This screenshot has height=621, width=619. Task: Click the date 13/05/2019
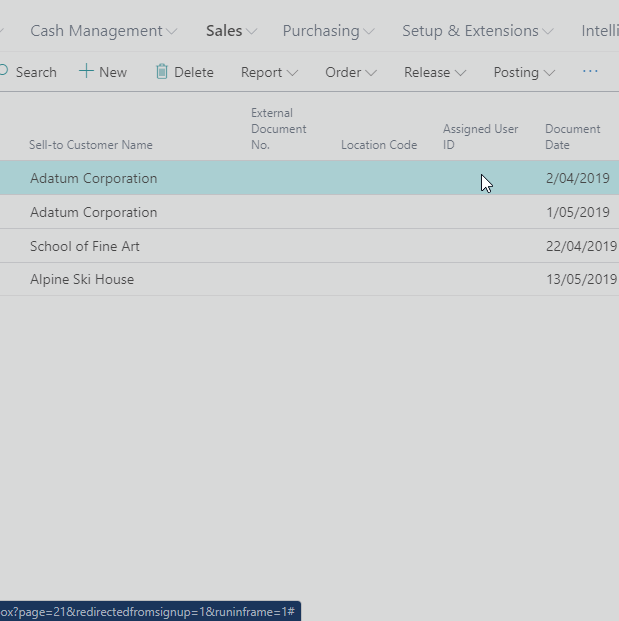tap(581, 280)
